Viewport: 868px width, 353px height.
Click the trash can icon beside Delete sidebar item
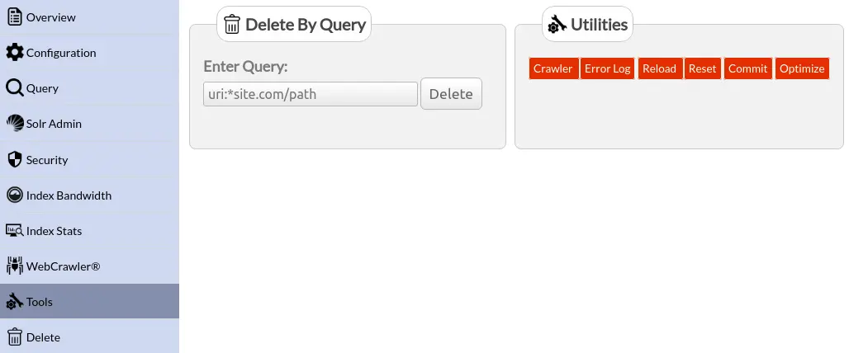[x=14, y=337]
